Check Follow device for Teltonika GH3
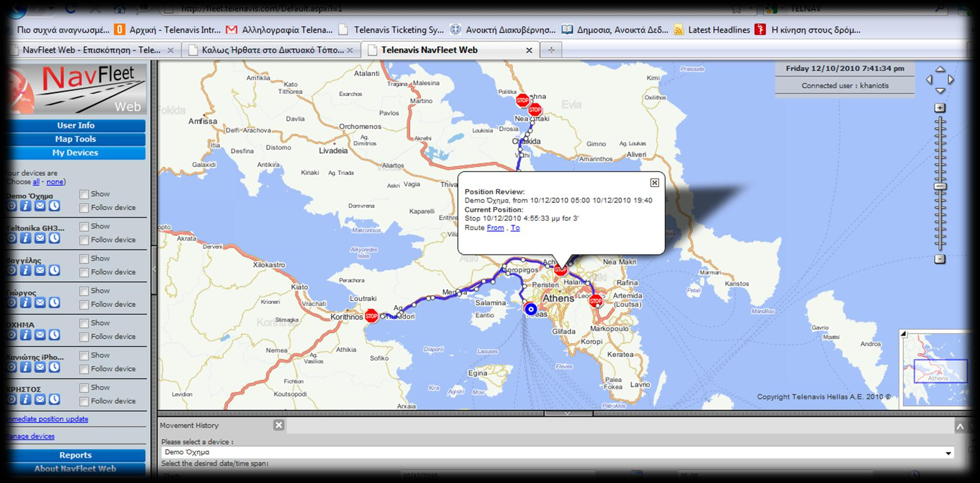The width and height of the screenshot is (980, 483). [84, 240]
